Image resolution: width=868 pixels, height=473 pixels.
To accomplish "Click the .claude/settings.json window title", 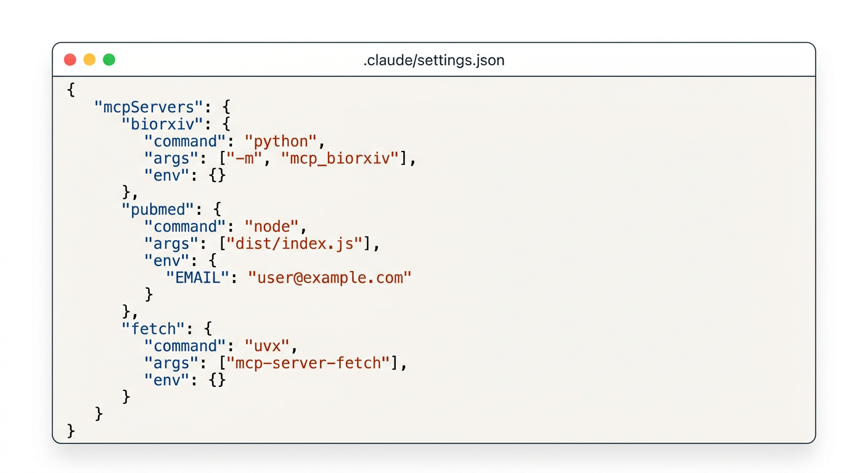I will [x=433, y=60].
